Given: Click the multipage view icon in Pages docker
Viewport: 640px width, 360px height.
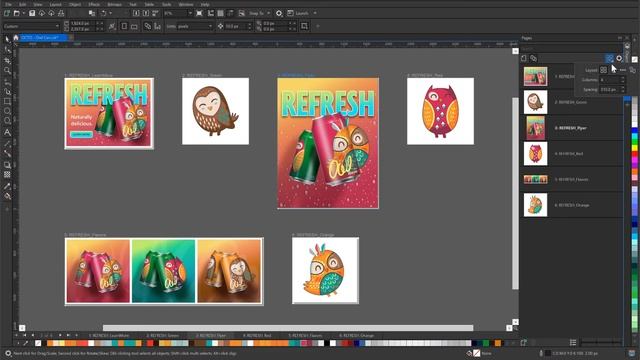Looking at the screenshot, I should tap(609, 58).
